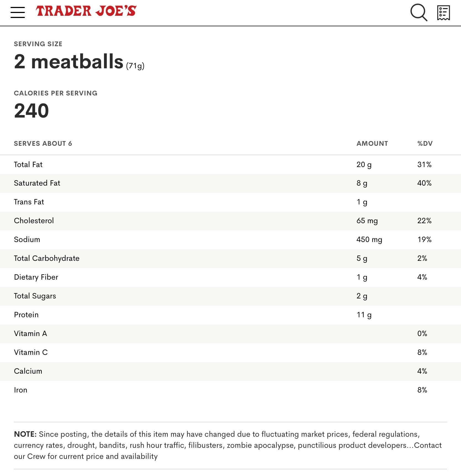Click the bold NOTE disclaimer text

pos(25,434)
